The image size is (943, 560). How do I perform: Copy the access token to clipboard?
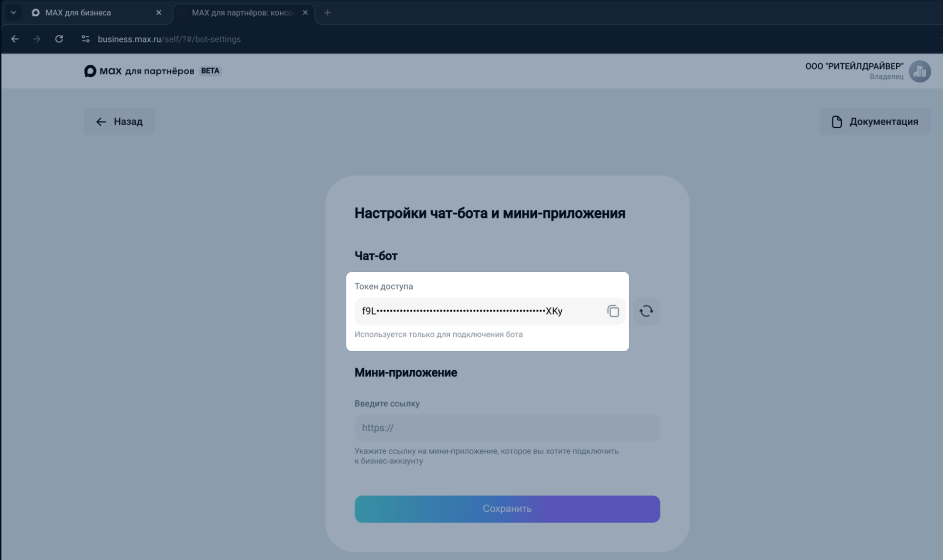pyautogui.click(x=613, y=311)
